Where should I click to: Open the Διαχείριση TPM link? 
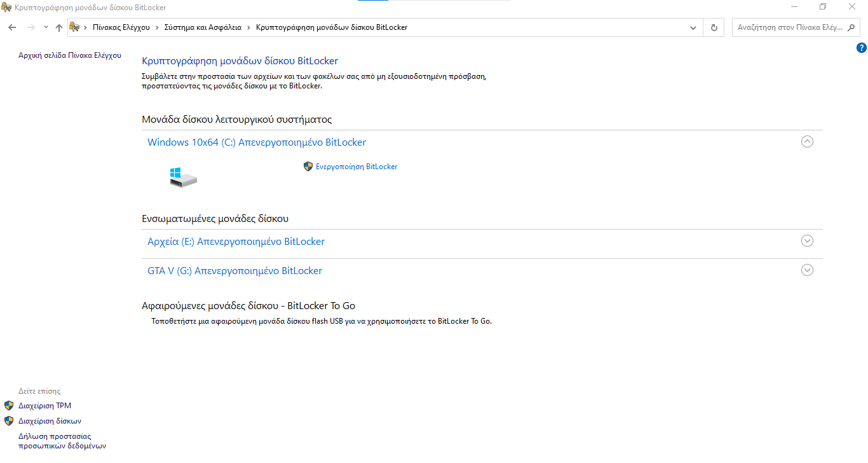point(45,406)
